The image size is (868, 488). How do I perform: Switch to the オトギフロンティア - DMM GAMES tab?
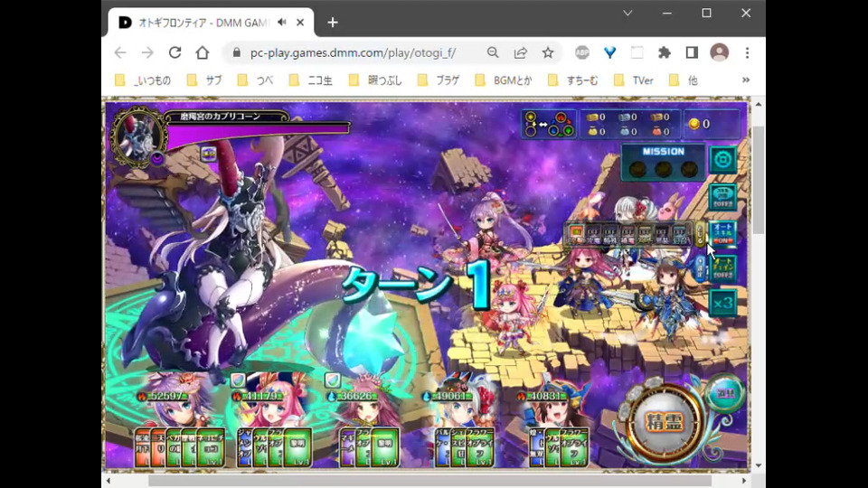211,22
